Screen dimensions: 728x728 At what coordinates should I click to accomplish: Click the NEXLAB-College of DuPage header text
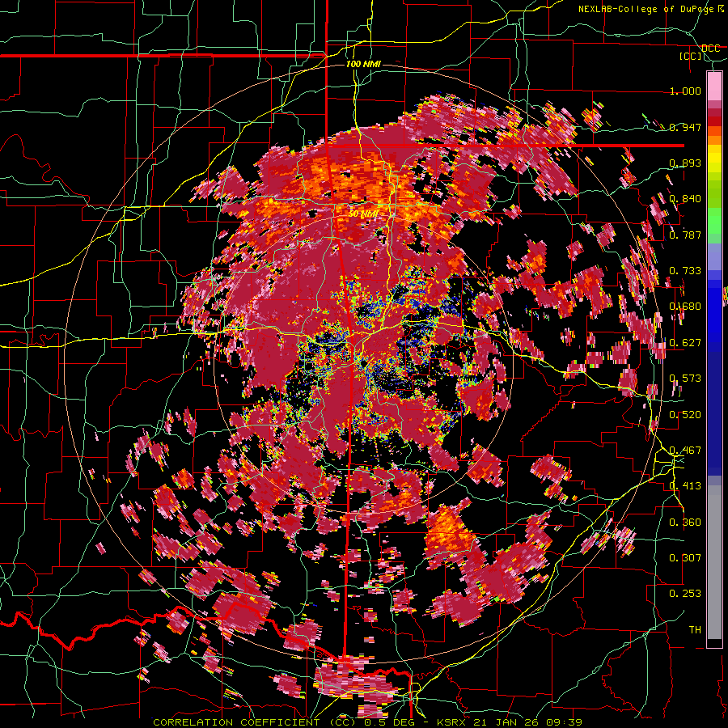point(646,9)
